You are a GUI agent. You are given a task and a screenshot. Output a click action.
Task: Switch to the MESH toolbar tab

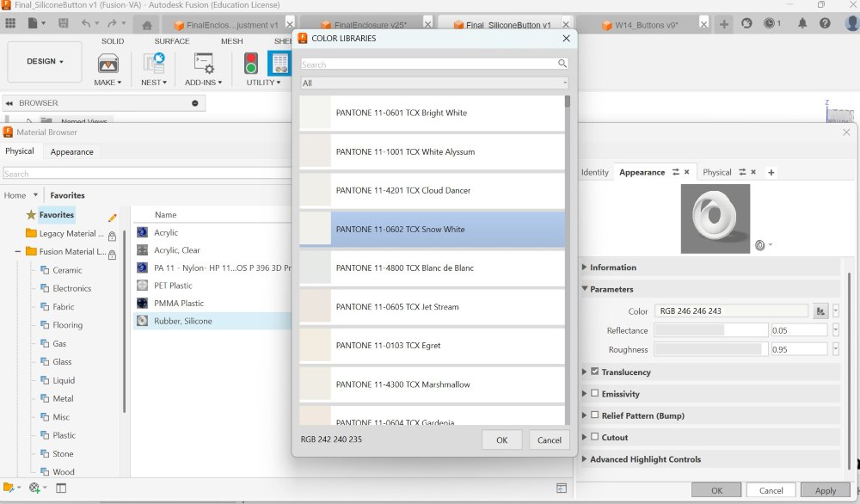[x=232, y=41]
